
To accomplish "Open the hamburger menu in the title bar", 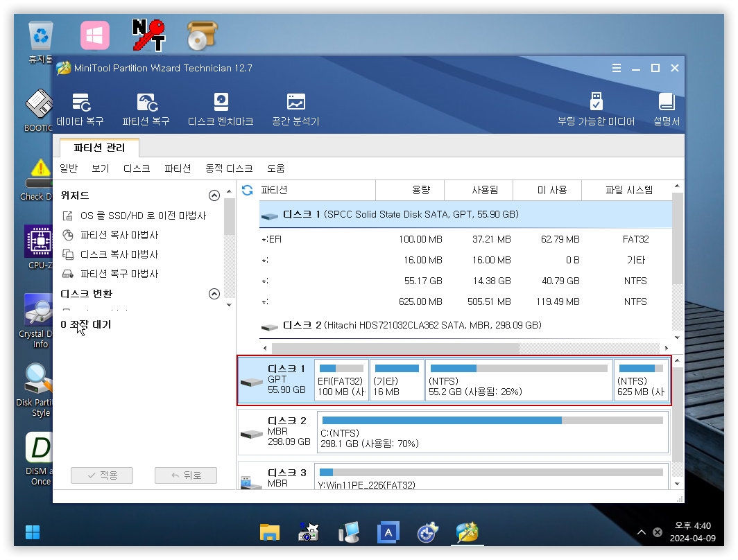I will (x=617, y=68).
